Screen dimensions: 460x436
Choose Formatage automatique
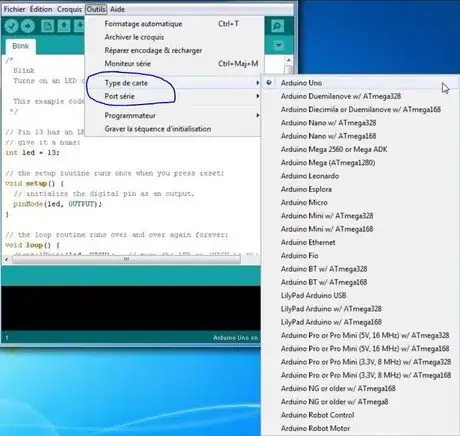[173, 24]
